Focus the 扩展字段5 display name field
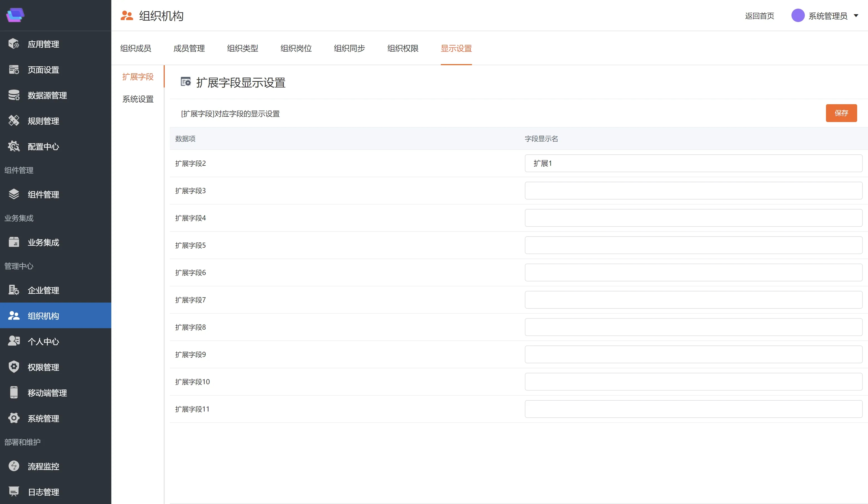The width and height of the screenshot is (868, 504). pyautogui.click(x=693, y=245)
